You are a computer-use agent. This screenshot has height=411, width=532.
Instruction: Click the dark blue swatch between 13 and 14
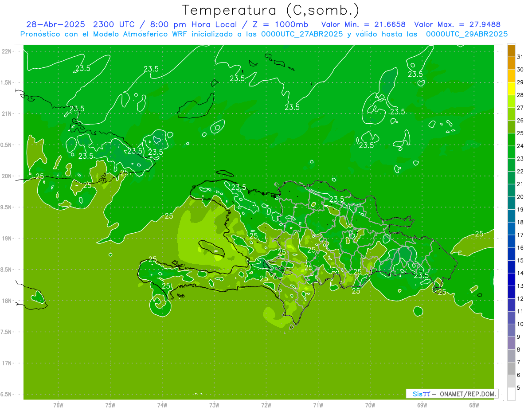click(511, 279)
